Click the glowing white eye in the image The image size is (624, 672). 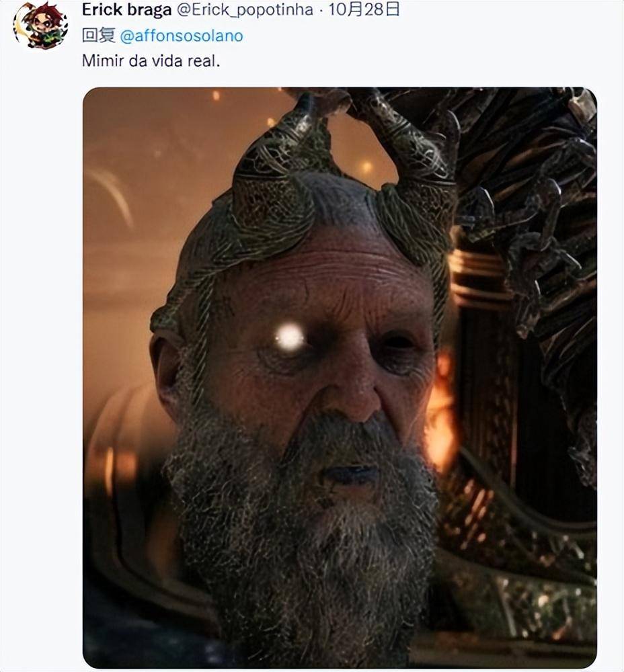click(x=290, y=337)
